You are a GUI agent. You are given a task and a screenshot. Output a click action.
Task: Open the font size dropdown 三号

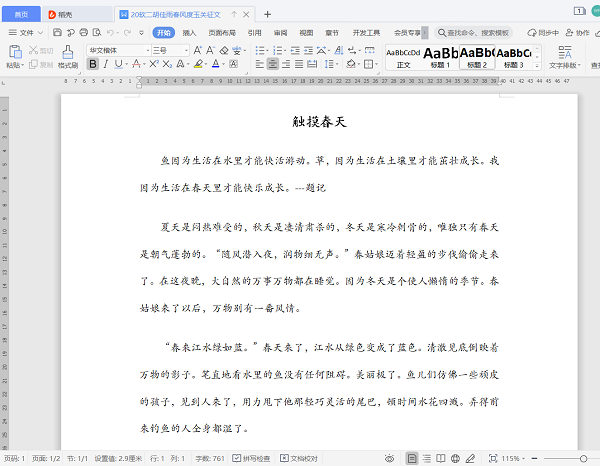coord(168,49)
